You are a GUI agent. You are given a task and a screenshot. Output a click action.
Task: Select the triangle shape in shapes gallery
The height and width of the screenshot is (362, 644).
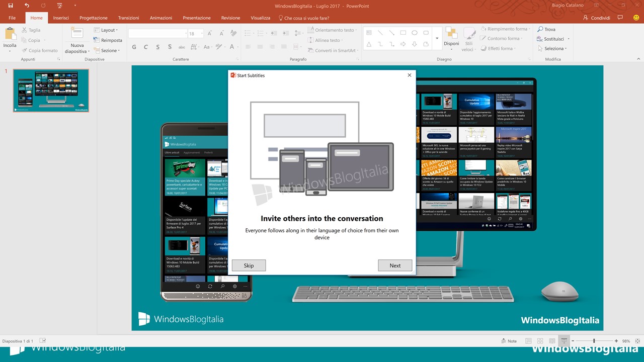tap(369, 44)
